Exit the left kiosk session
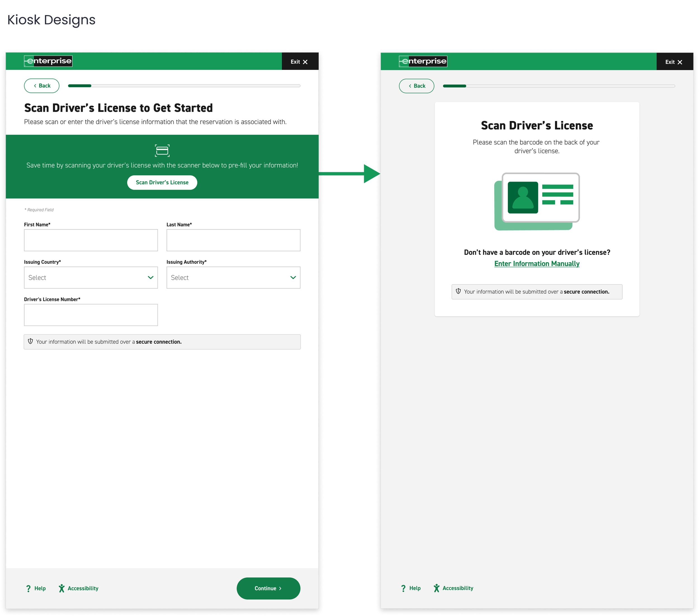Screen dimensions: 699x616 [x=299, y=62]
